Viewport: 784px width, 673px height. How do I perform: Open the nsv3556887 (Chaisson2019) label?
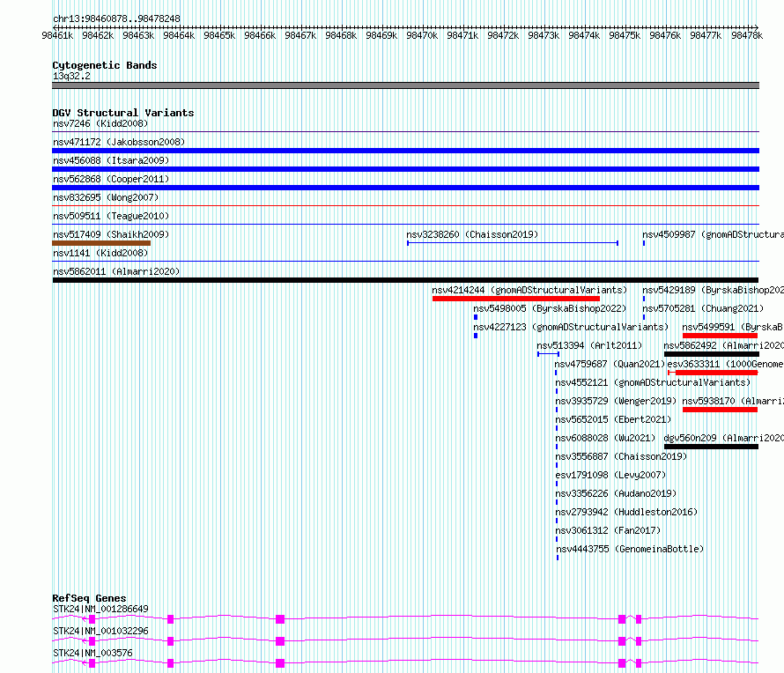(x=621, y=457)
